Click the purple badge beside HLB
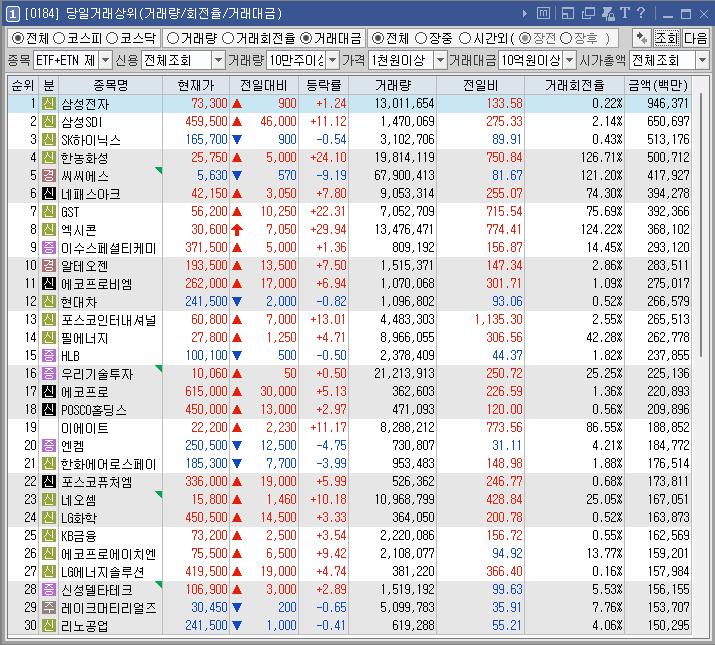Image resolution: width=715 pixels, height=645 pixels. [x=49, y=355]
